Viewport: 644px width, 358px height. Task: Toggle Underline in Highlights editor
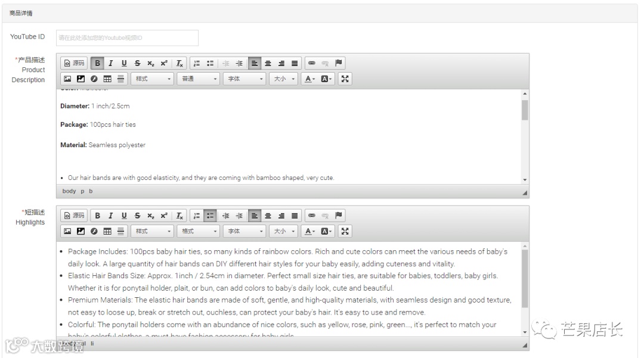124,216
